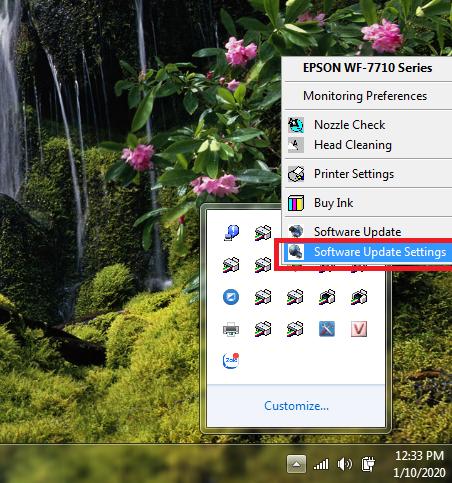Click the Epson printer icon left of crossed-tools icon

click(295, 329)
